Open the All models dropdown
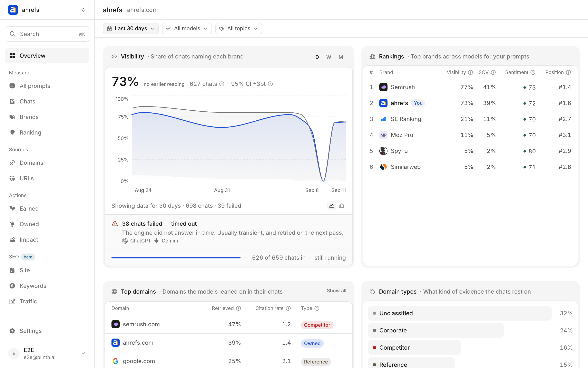This screenshot has height=368, width=588. [x=187, y=28]
